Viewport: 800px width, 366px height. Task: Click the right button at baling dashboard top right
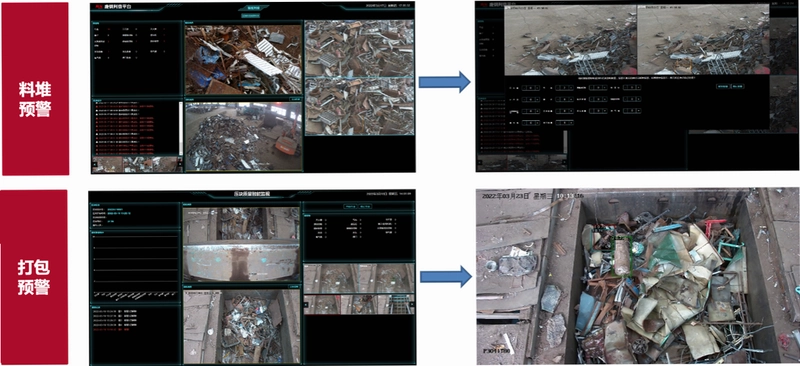coord(365,207)
